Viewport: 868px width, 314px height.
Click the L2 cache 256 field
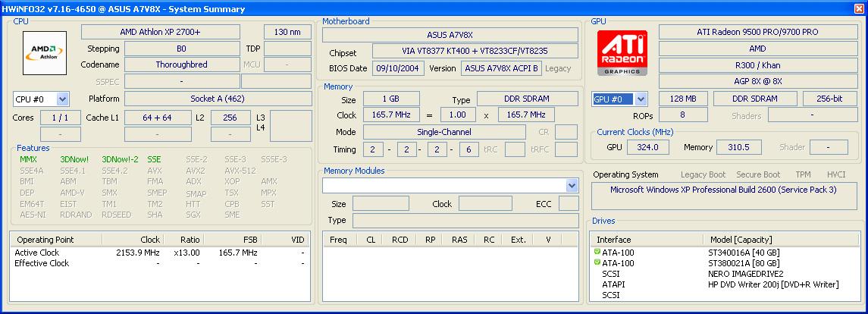coord(230,118)
